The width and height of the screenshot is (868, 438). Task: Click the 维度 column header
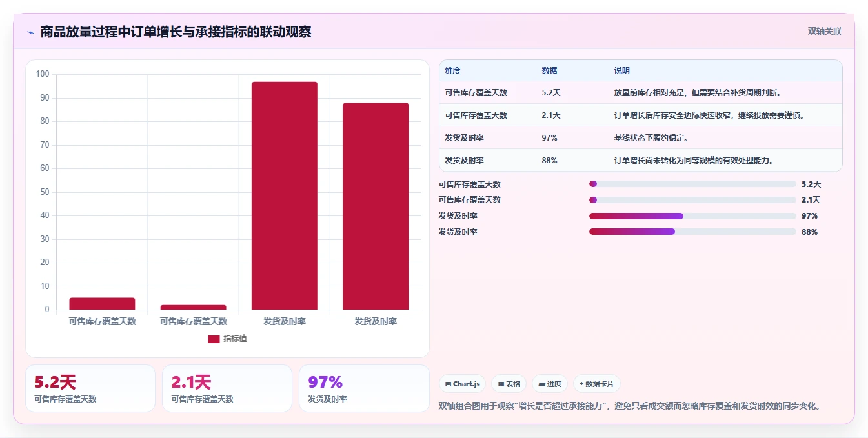coord(453,71)
